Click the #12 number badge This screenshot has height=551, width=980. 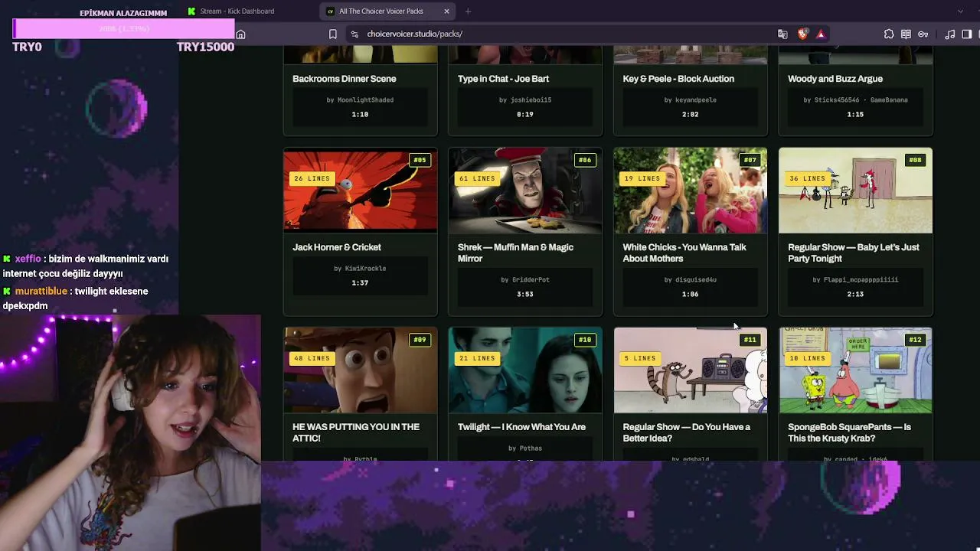tap(915, 340)
